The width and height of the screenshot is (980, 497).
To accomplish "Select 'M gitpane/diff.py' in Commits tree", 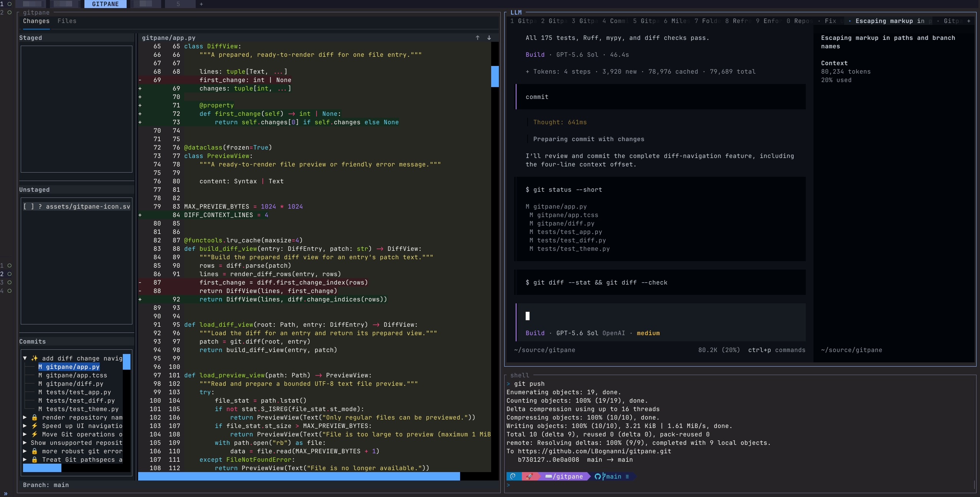I will 71,383.
